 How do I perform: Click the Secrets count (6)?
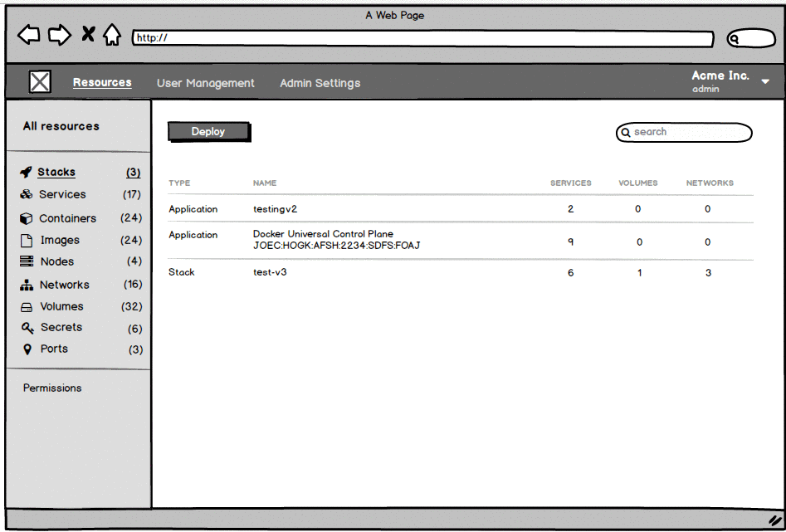(x=134, y=329)
